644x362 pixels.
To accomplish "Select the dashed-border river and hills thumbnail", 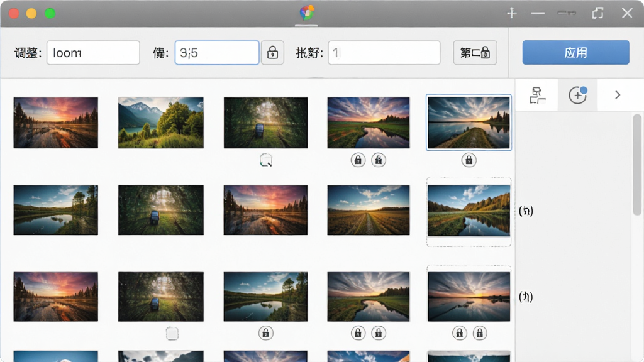I will (469, 211).
